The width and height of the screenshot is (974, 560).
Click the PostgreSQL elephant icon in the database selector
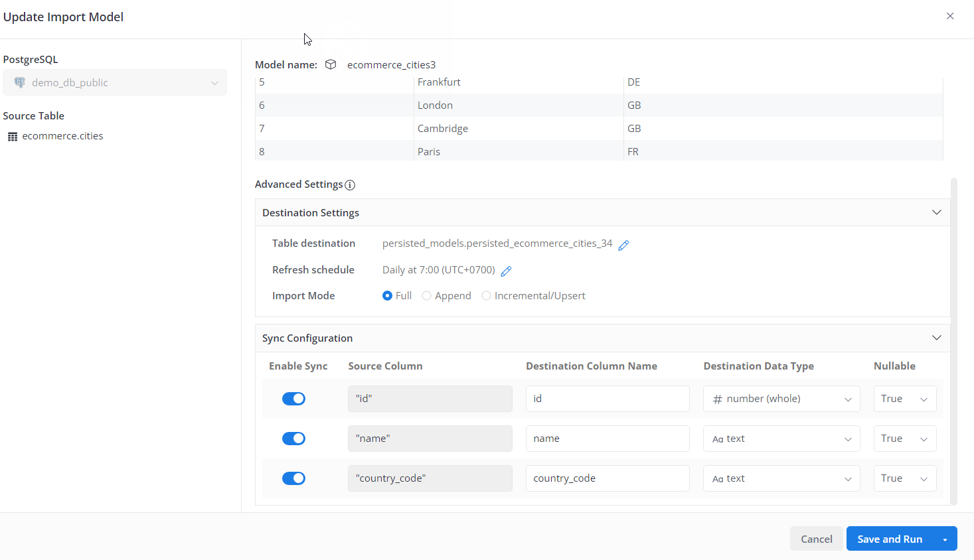(x=20, y=83)
